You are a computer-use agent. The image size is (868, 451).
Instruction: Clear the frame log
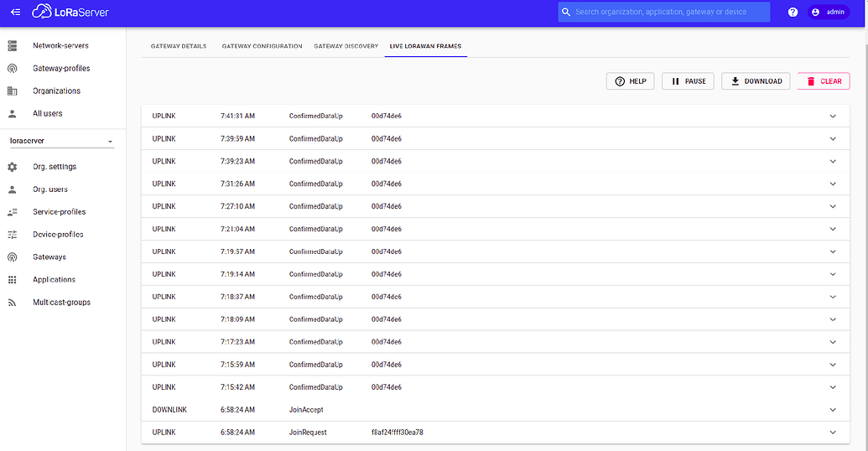point(824,81)
